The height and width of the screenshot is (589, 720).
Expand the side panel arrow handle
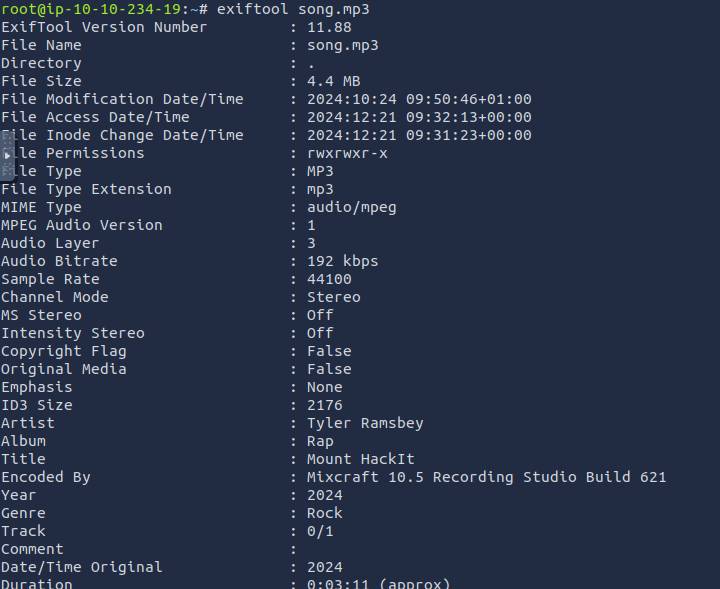pyautogui.click(x=8, y=156)
